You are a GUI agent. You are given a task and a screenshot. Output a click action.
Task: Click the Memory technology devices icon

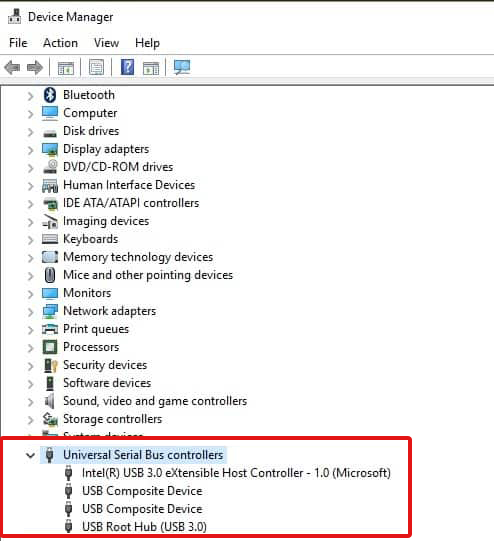pyautogui.click(x=50, y=257)
